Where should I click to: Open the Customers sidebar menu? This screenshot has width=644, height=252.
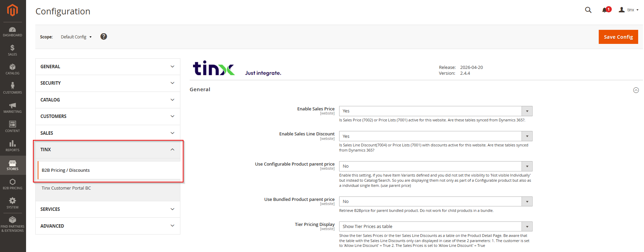click(13, 88)
